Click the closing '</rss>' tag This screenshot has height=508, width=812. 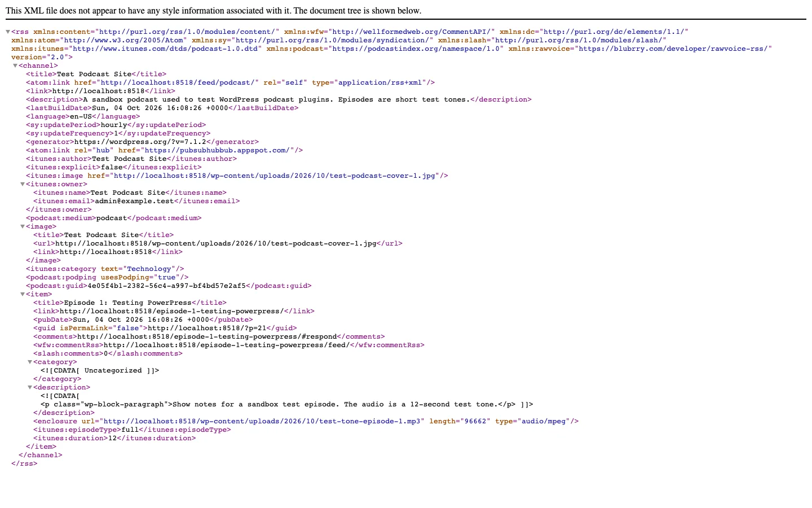tap(24, 463)
